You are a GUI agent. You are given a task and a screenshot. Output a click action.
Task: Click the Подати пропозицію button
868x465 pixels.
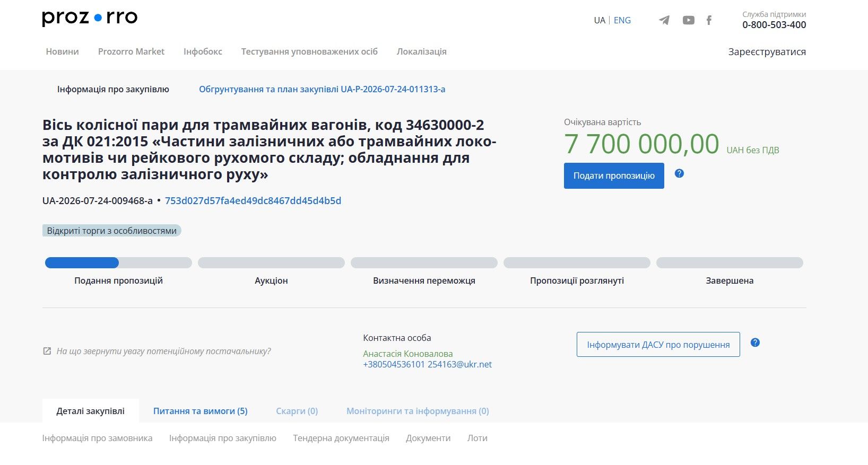point(614,176)
